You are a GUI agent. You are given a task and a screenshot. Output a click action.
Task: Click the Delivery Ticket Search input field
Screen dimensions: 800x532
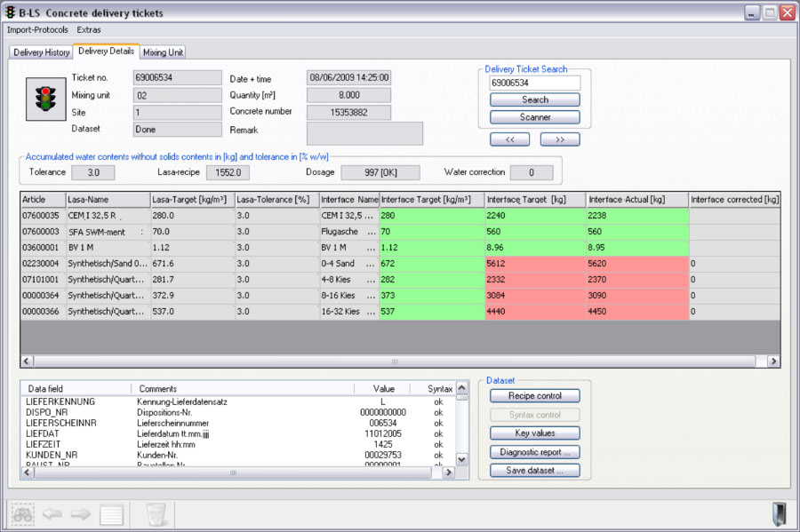coord(535,83)
